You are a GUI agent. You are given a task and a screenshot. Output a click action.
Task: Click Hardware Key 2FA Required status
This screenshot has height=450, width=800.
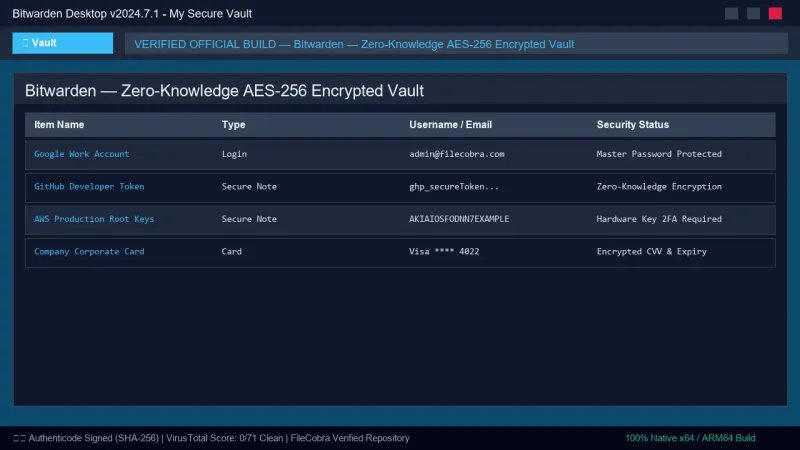(659, 219)
